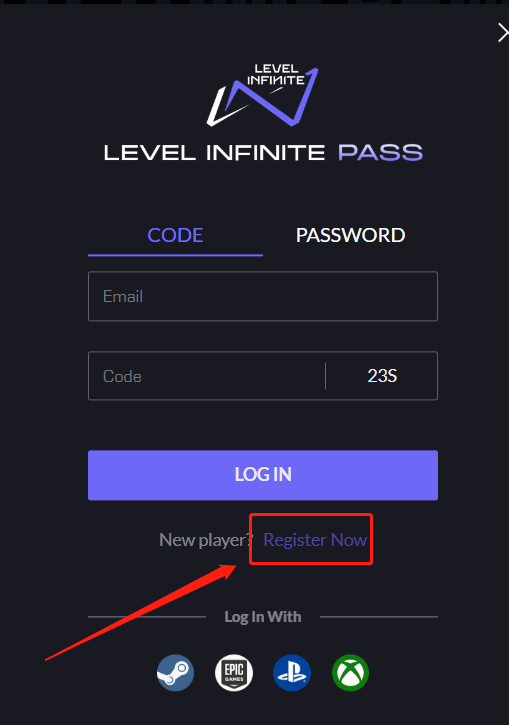The height and width of the screenshot is (725, 509).
Task: Choose Epic Games login icon
Action: coord(234,672)
